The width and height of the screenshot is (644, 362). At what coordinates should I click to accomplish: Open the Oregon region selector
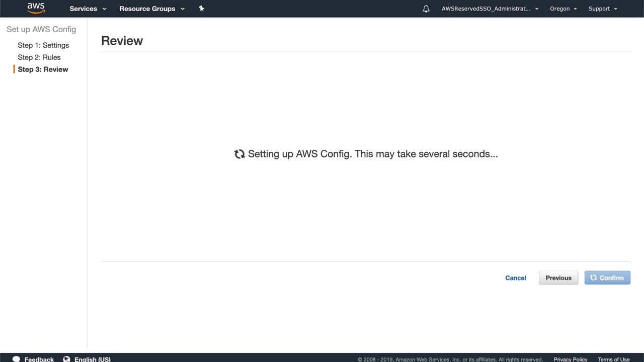pyautogui.click(x=563, y=9)
